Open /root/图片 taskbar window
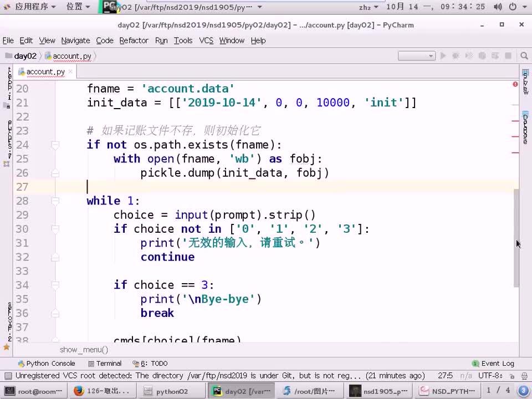The width and height of the screenshot is (532, 399). (309, 391)
